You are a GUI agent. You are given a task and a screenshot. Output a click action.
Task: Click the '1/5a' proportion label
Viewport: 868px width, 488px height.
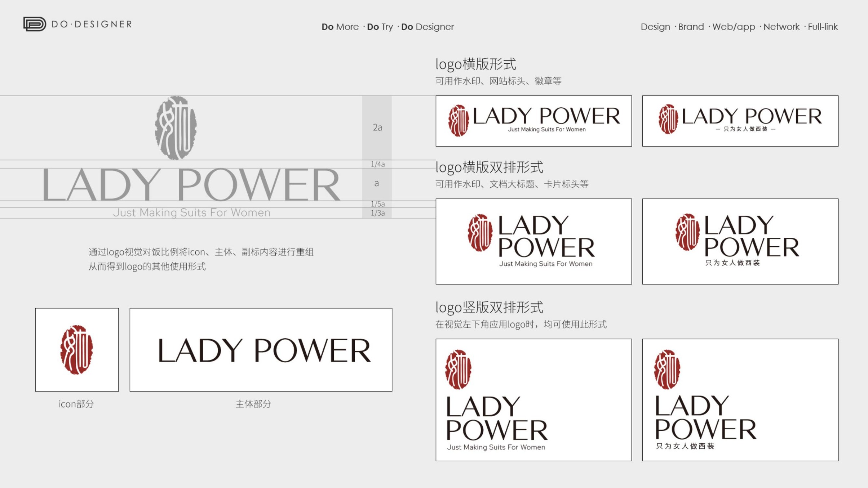click(378, 204)
